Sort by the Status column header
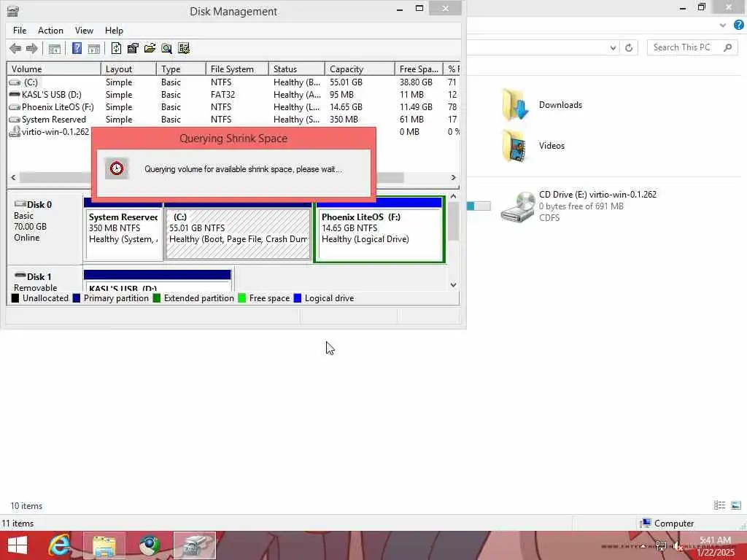 [297, 69]
